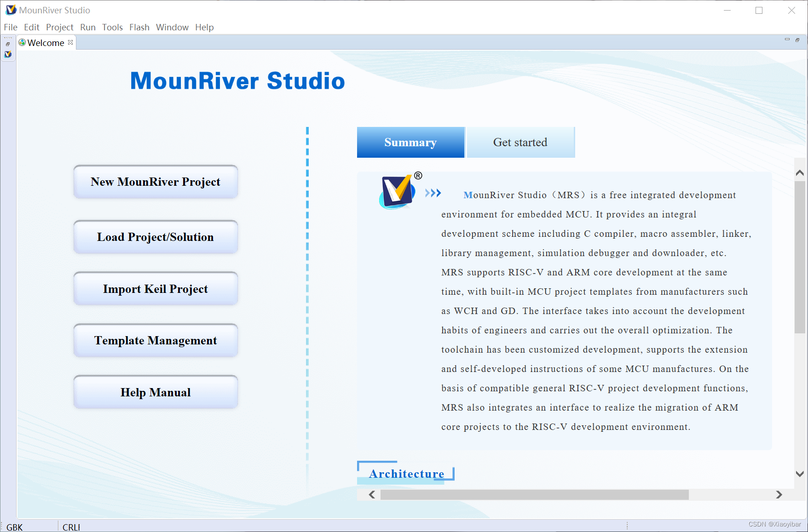Click the vertical scrollbar down arrow
The width and height of the screenshot is (808, 532).
tap(800, 474)
